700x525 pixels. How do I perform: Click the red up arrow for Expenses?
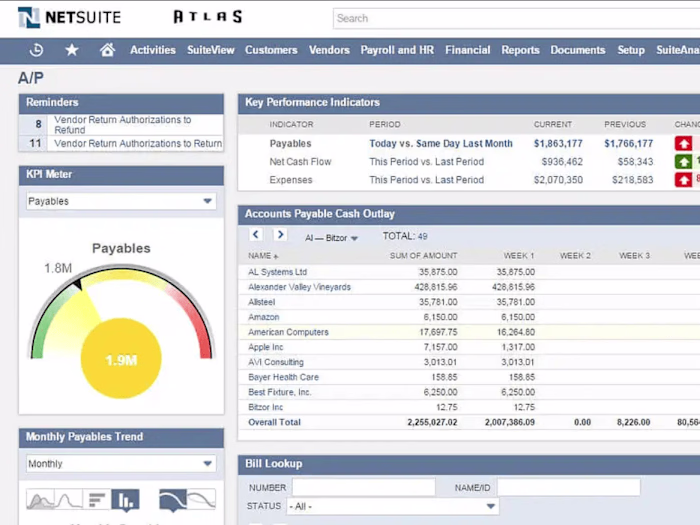pyautogui.click(x=683, y=180)
